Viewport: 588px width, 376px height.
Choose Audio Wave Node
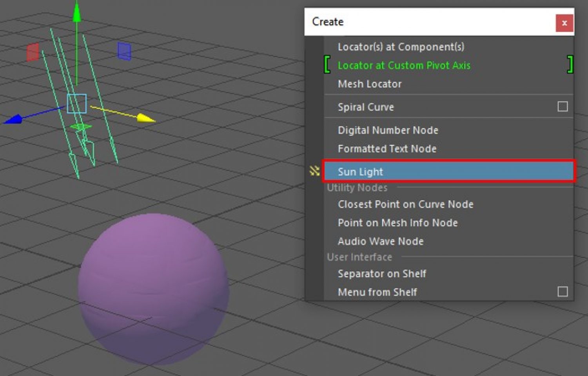(380, 241)
